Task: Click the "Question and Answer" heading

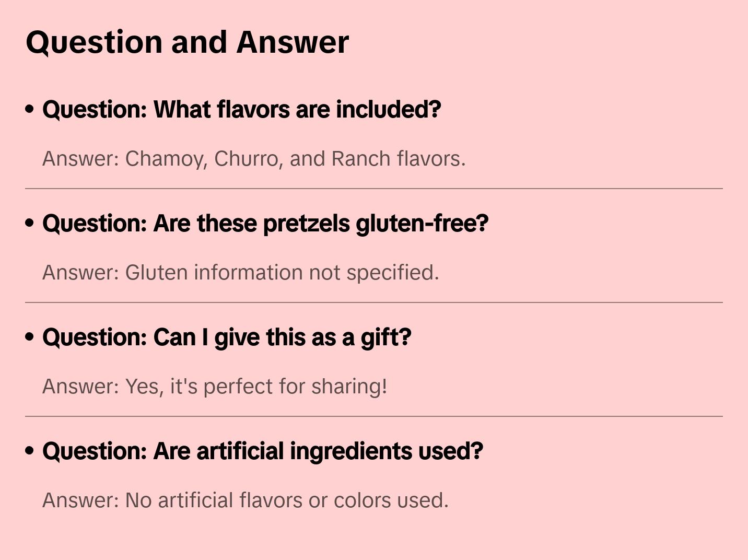Action: [x=187, y=42]
